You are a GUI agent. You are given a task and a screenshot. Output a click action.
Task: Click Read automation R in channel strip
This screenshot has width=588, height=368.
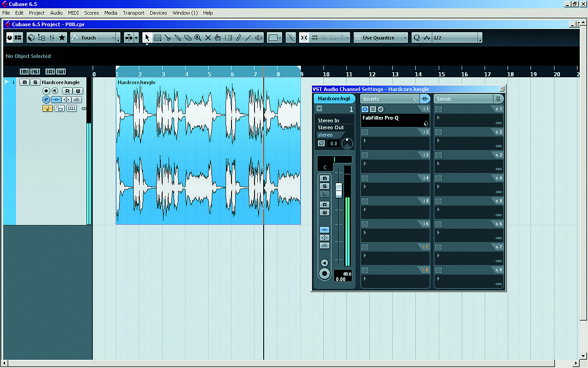pos(325,205)
